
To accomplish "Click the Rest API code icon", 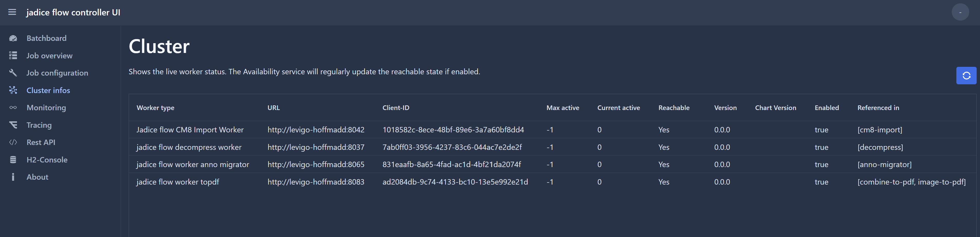I will (x=13, y=142).
